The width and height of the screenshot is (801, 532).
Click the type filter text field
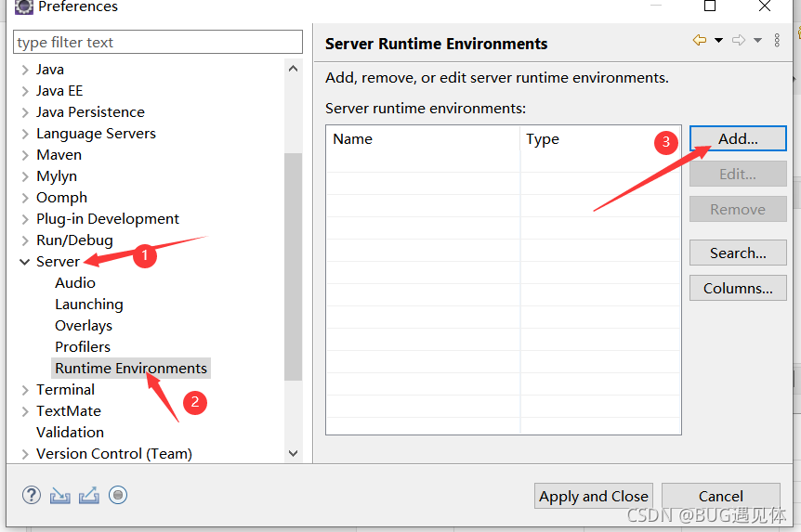(x=158, y=43)
